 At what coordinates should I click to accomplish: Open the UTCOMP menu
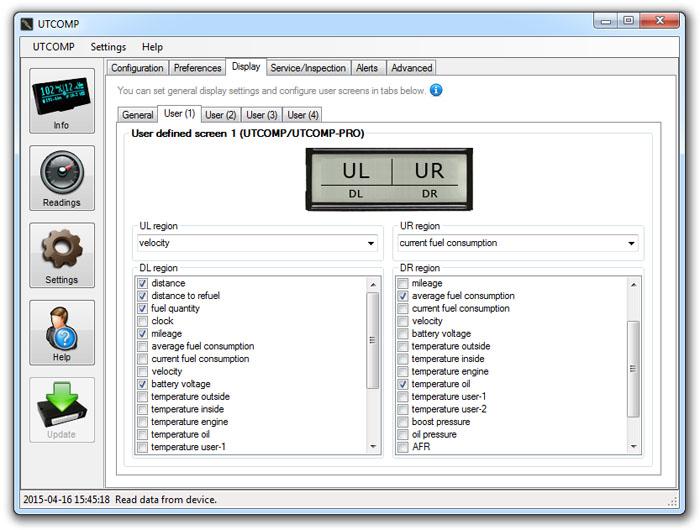pos(53,47)
